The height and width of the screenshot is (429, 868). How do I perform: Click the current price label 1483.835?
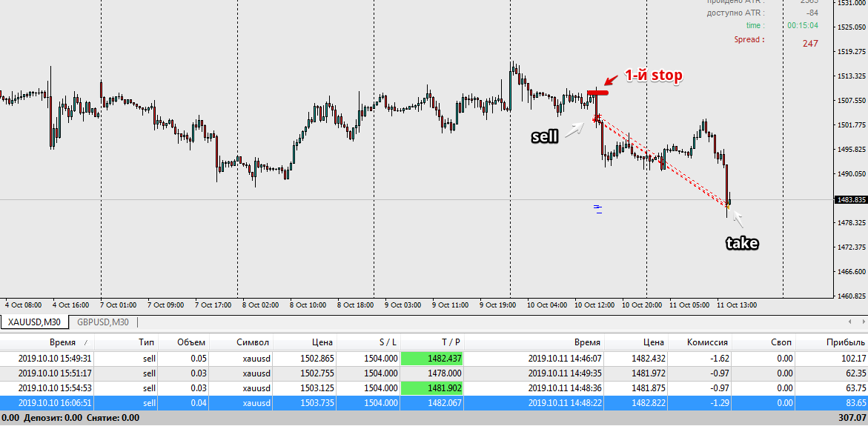pyautogui.click(x=851, y=200)
